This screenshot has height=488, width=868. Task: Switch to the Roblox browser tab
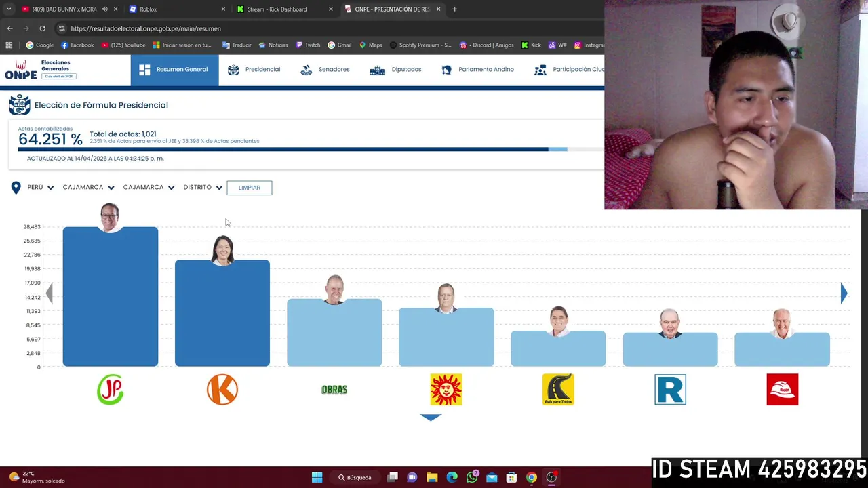(x=176, y=9)
